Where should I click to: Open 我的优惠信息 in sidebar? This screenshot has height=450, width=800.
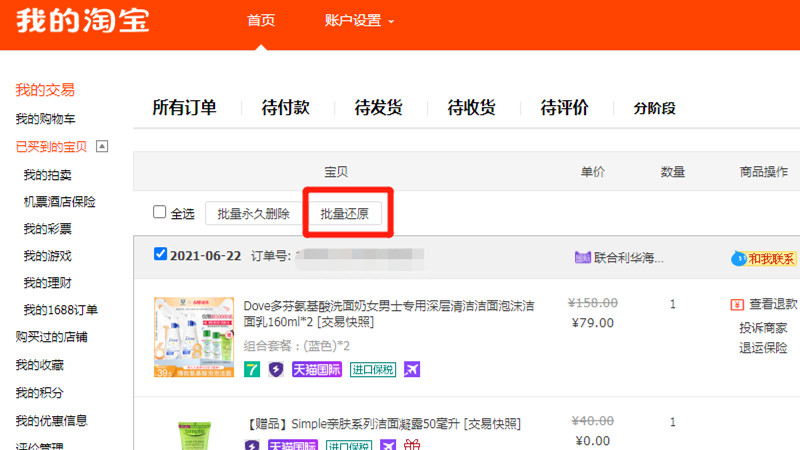tap(52, 421)
